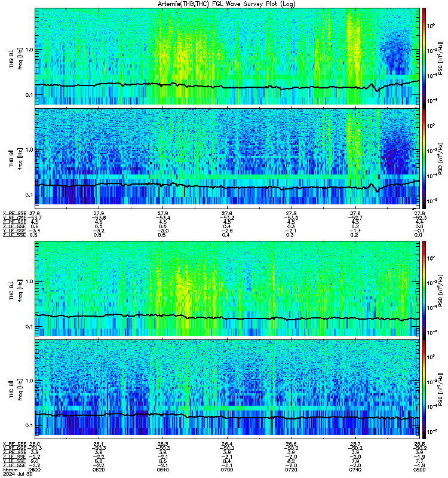Click the '2024 Jul 30' date label
448x478 pixels.
17,474
